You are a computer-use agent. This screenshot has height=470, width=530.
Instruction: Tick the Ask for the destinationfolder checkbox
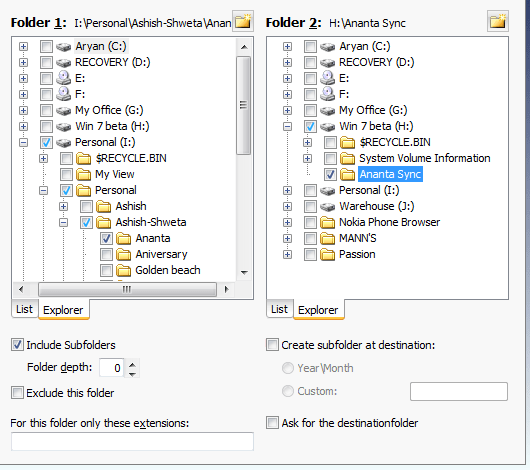coord(272,423)
